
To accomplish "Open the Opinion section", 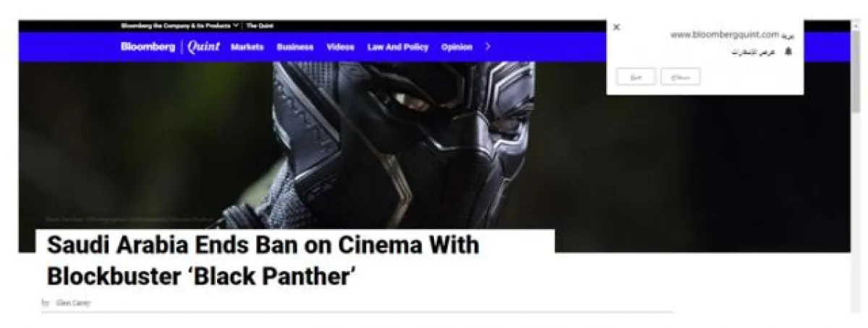I will tap(456, 47).
